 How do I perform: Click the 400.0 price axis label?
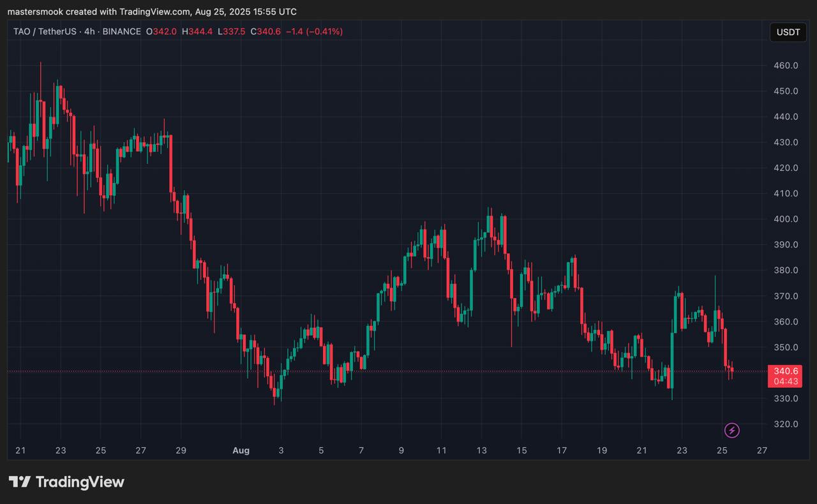click(x=786, y=219)
